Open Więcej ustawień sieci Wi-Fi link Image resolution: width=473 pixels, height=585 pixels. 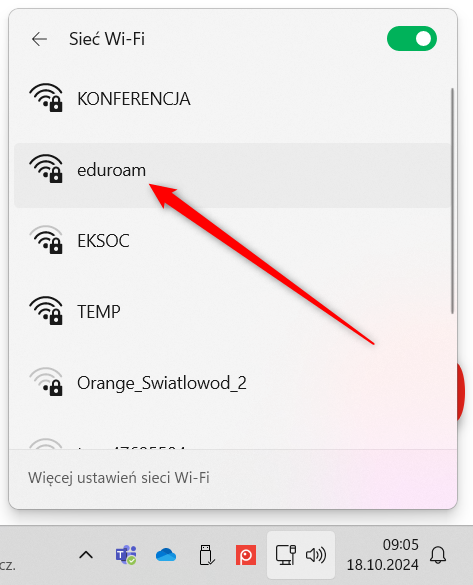[119, 478]
